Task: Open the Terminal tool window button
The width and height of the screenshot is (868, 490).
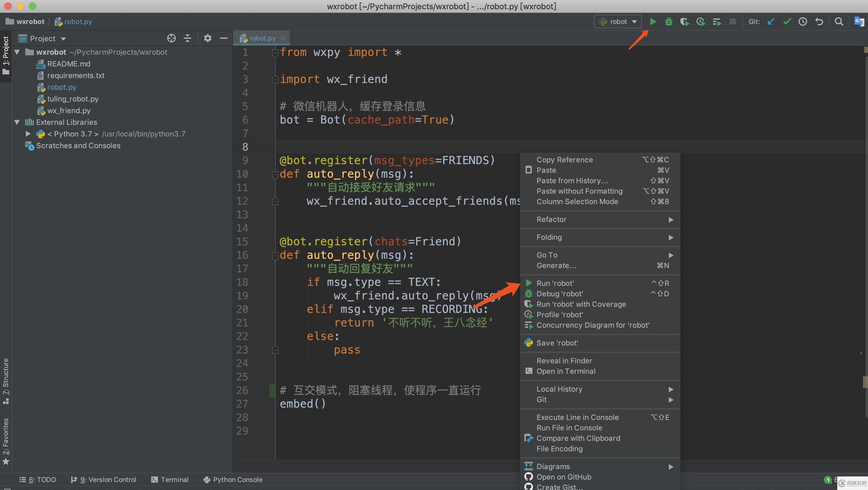Action: click(170, 479)
